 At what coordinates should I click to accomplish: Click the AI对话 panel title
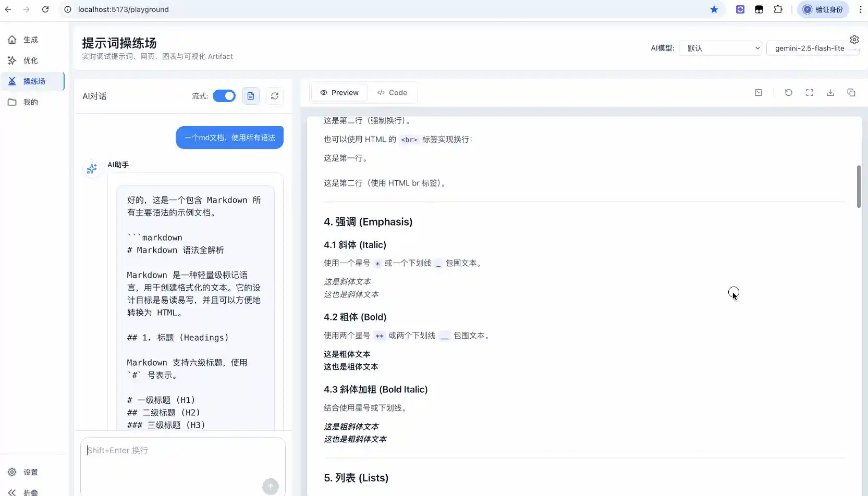pos(94,96)
